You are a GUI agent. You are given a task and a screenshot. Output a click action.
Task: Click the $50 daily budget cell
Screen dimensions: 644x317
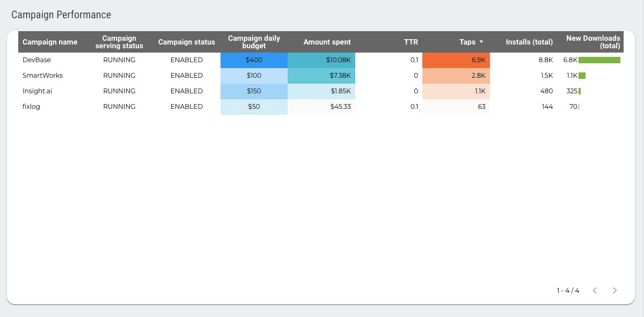(x=254, y=107)
